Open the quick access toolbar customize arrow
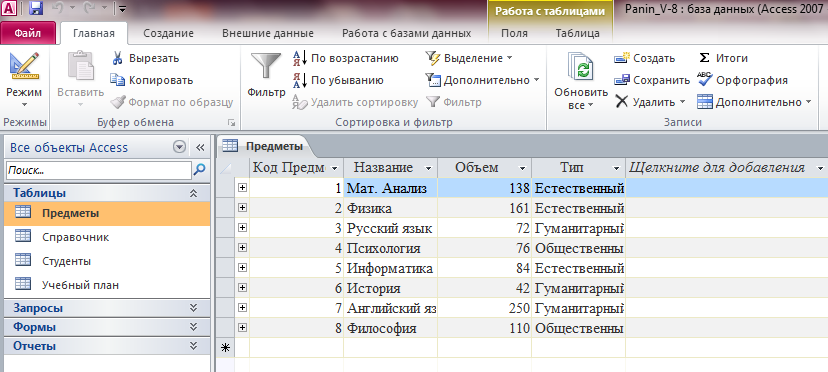828x372 pixels. click(x=123, y=8)
